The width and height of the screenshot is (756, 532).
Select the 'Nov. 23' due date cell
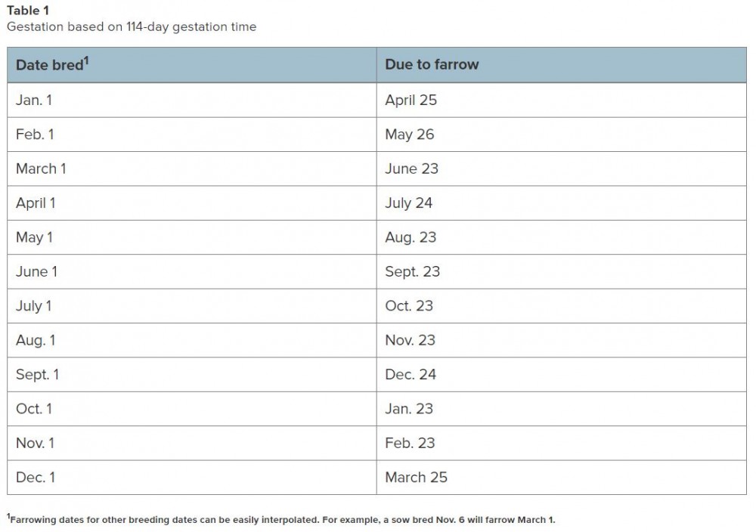[x=561, y=340]
